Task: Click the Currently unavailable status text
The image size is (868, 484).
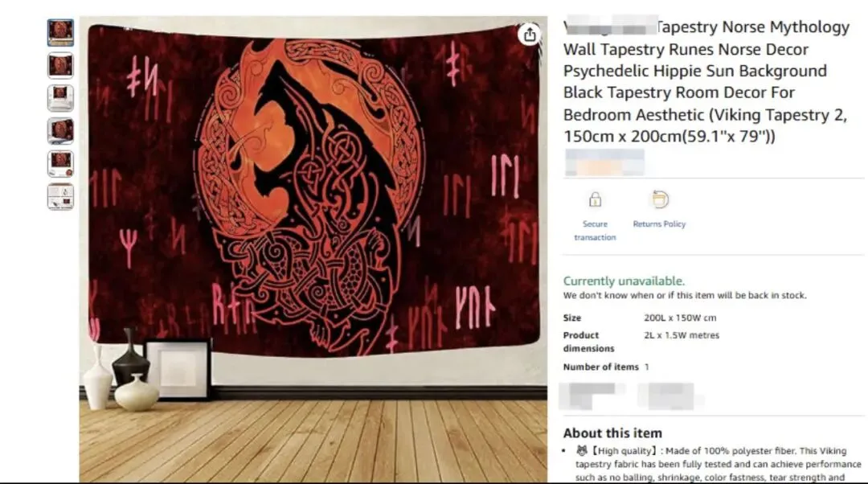Action: pyautogui.click(x=624, y=281)
